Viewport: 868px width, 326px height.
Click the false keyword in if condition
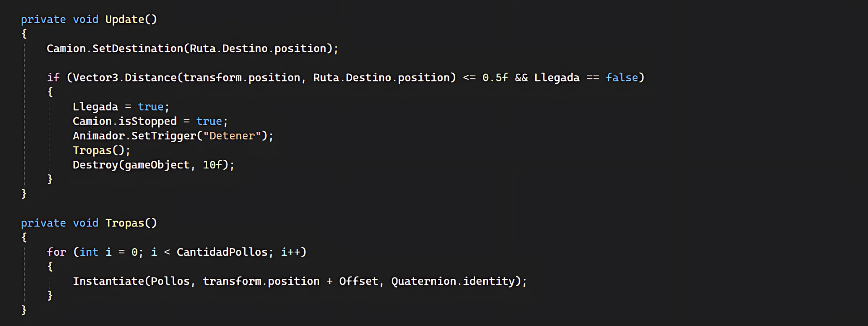pos(622,77)
